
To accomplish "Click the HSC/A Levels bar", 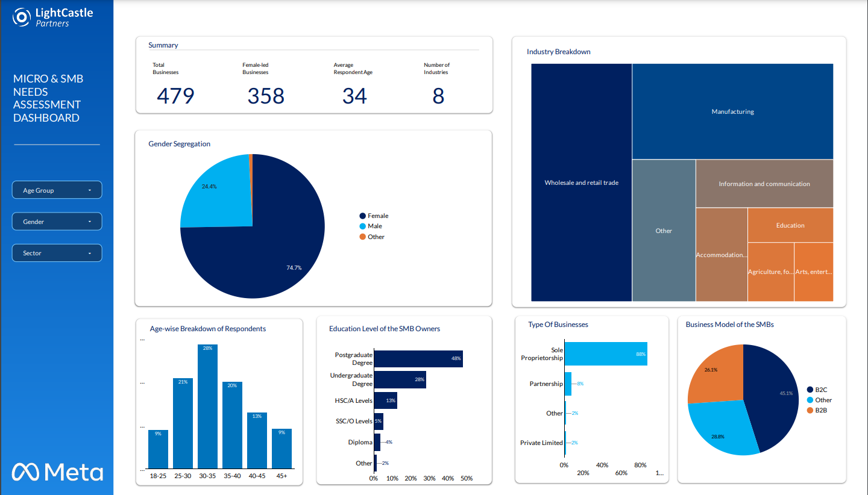I will [386, 400].
